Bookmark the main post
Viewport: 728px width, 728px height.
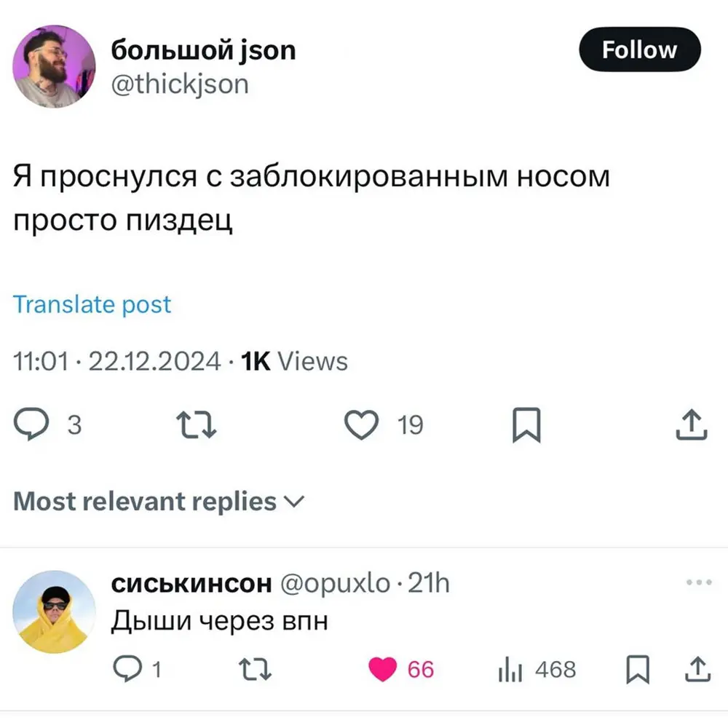(x=526, y=424)
